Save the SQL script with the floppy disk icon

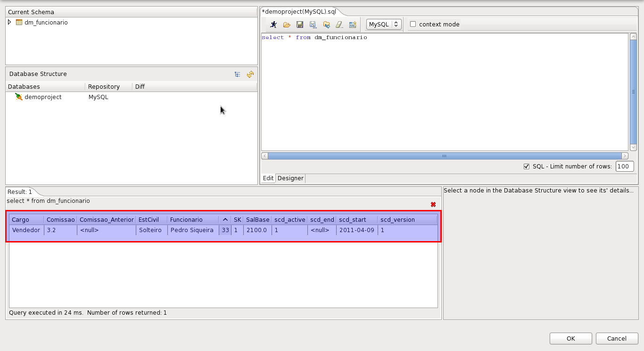tap(299, 25)
